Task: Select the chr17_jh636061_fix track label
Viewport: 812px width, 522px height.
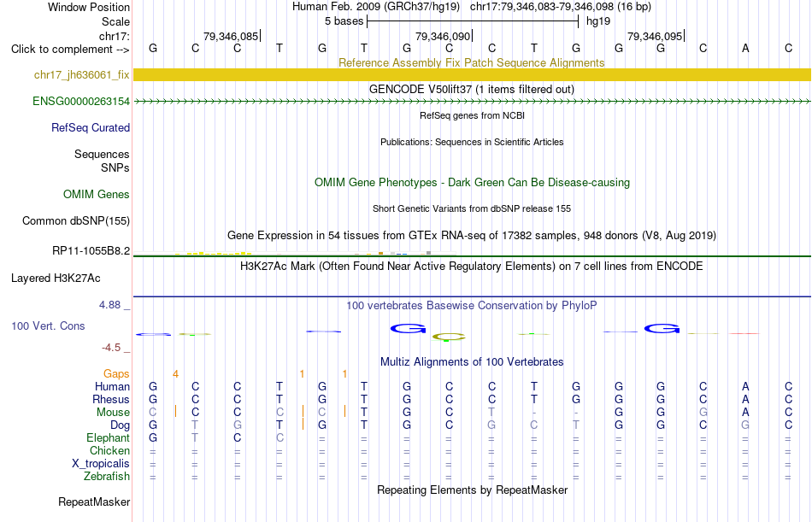Action: 82,74
